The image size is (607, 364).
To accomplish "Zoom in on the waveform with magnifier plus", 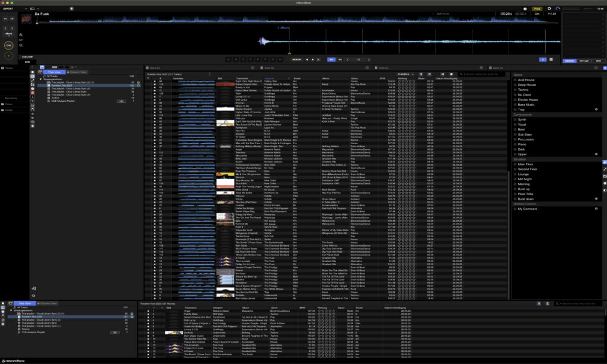I will pyautogui.click(x=21, y=35).
